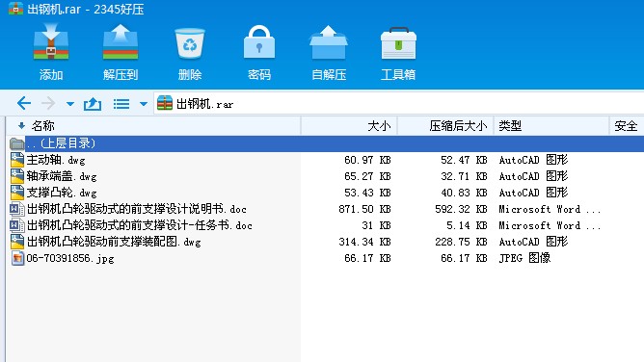Click Word icon of 任务书.doc

click(x=16, y=225)
